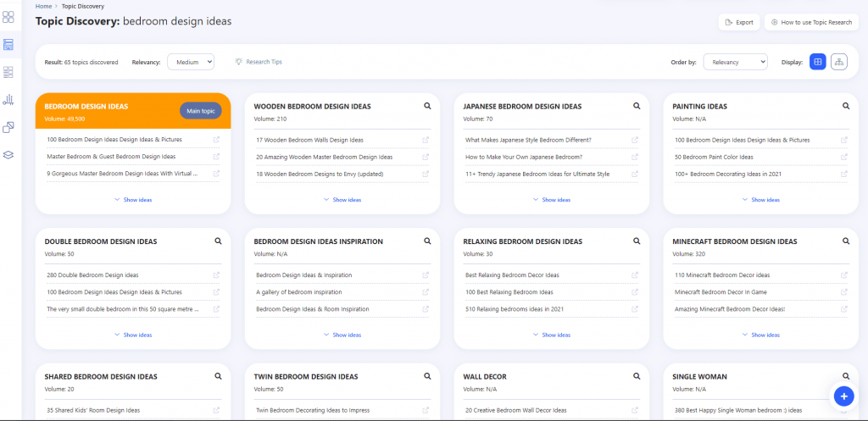This screenshot has width=868, height=421.
Task: Open external link for Minecraft Bedroom Decor In Game
Action: pyautogui.click(x=844, y=292)
